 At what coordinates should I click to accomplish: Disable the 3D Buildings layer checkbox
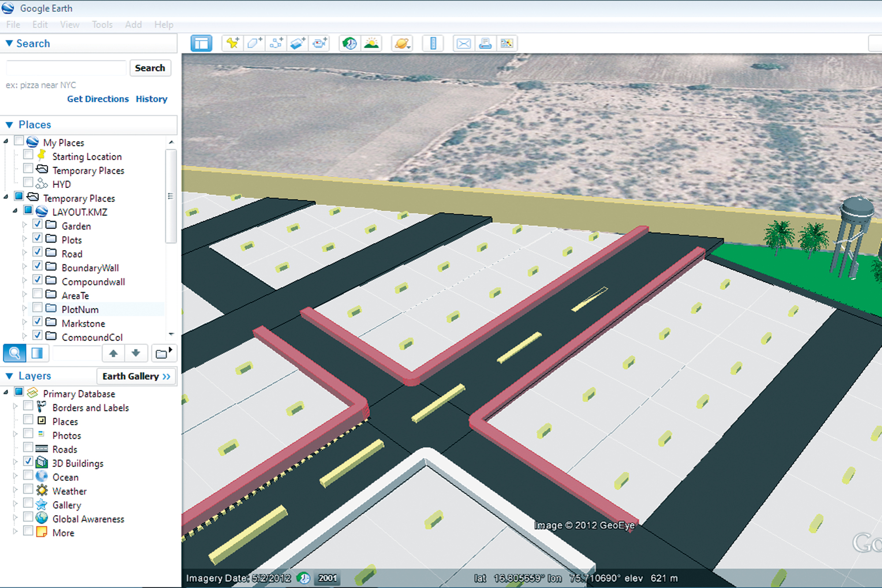[28, 462]
